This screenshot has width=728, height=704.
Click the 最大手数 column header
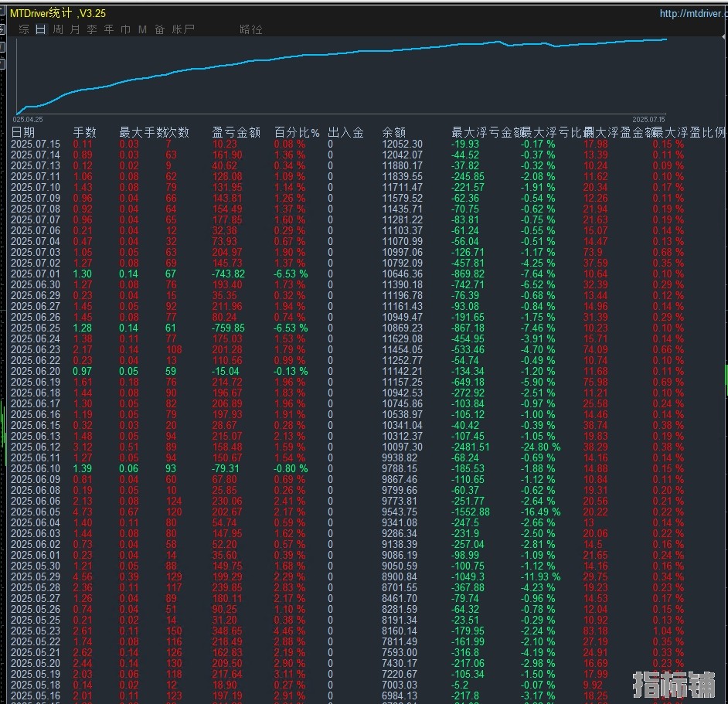click(142, 133)
